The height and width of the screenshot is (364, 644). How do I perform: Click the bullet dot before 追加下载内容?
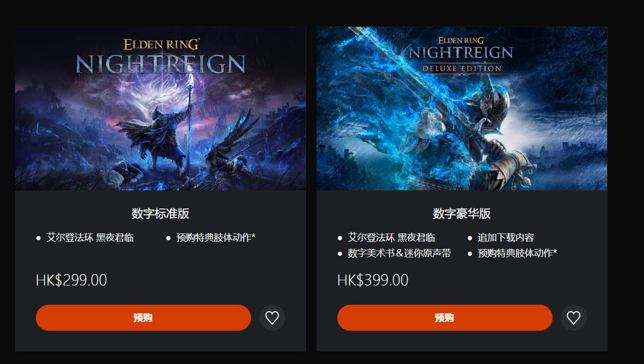point(470,238)
